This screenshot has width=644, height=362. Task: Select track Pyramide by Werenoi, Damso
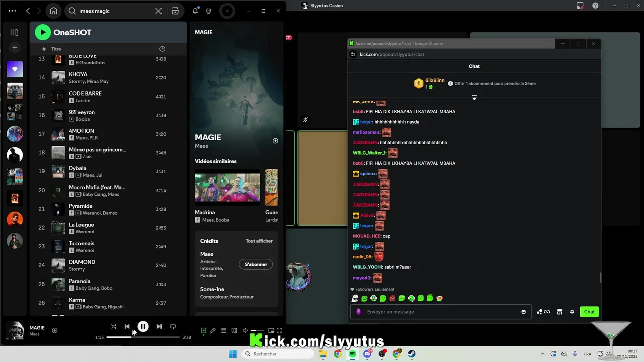coord(108,209)
